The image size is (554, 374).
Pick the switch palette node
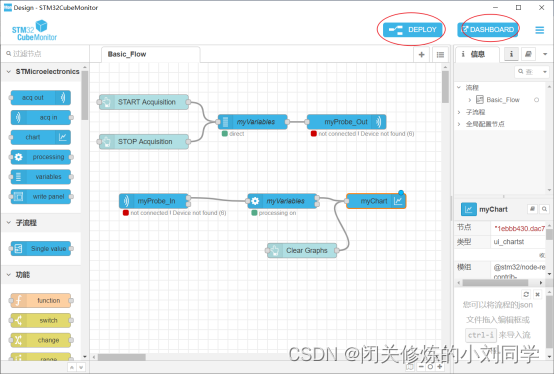tap(40, 320)
